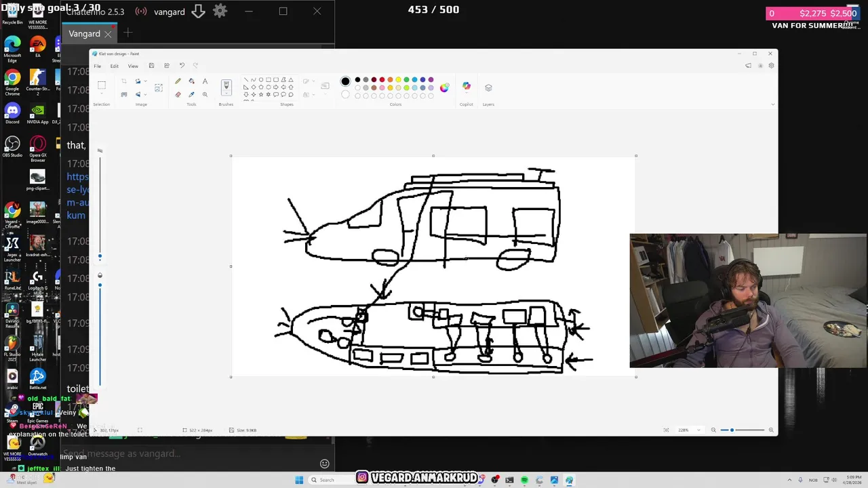Open Discord desktop shortcut

tap(12, 113)
